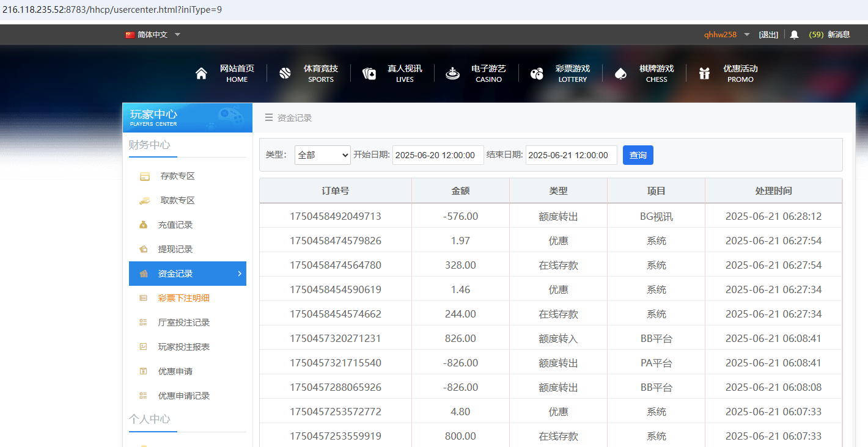Screen dimensions: 868x447
Task: Open Live Casino (真人视讯) via its icon
Action: (369, 72)
